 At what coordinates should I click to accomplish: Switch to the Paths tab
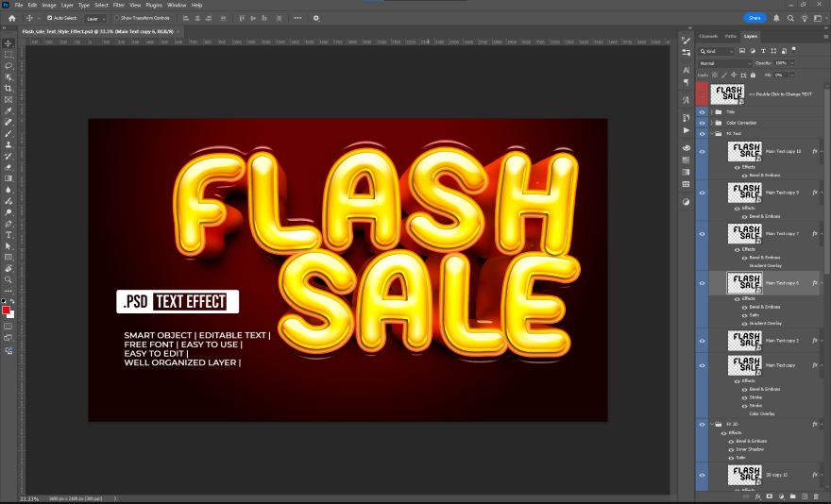pos(731,36)
